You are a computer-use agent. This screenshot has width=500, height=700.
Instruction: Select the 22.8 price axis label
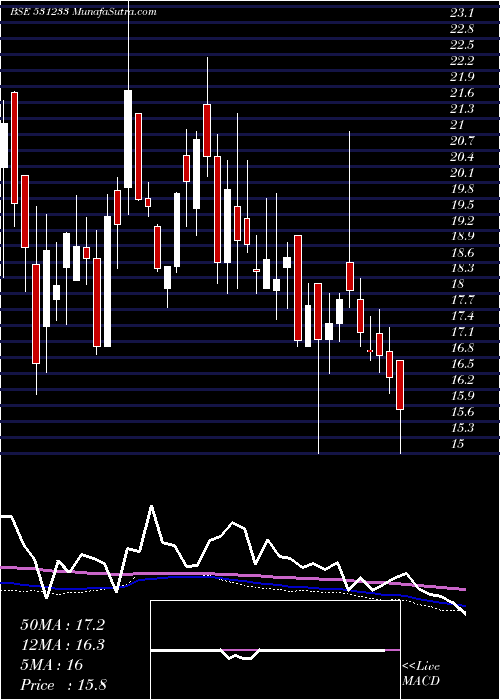[x=461, y=29]
